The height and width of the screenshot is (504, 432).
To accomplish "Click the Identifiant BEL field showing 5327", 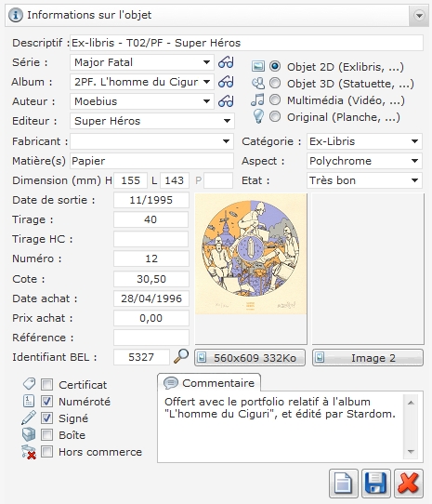I will coord(141,357).
